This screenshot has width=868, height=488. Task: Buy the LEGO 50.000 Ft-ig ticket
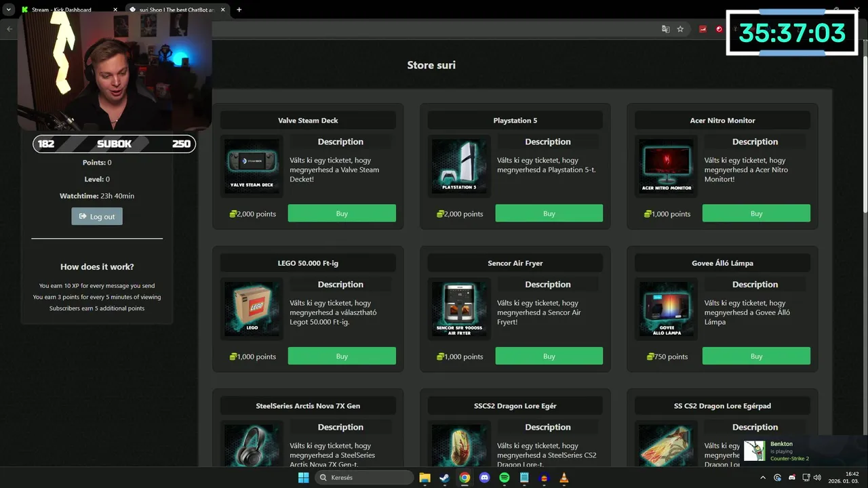coord(342,356)
